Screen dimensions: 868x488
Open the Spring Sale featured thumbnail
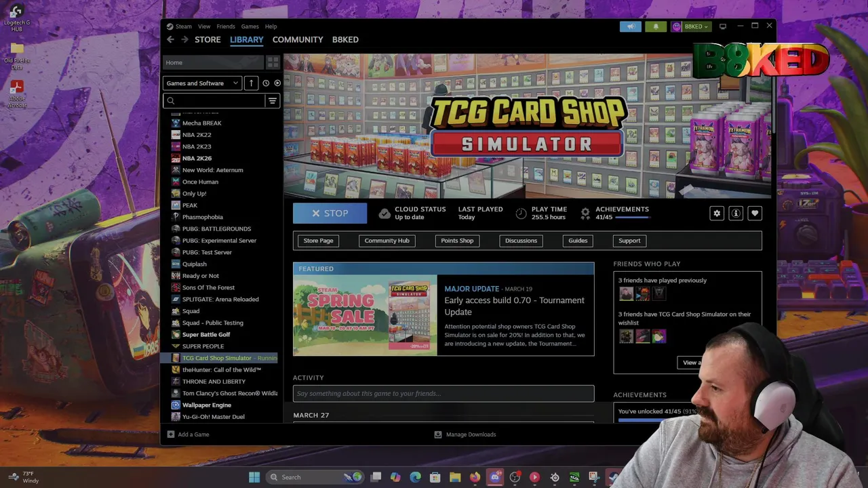pyautogui.click(x=365, y=315)
